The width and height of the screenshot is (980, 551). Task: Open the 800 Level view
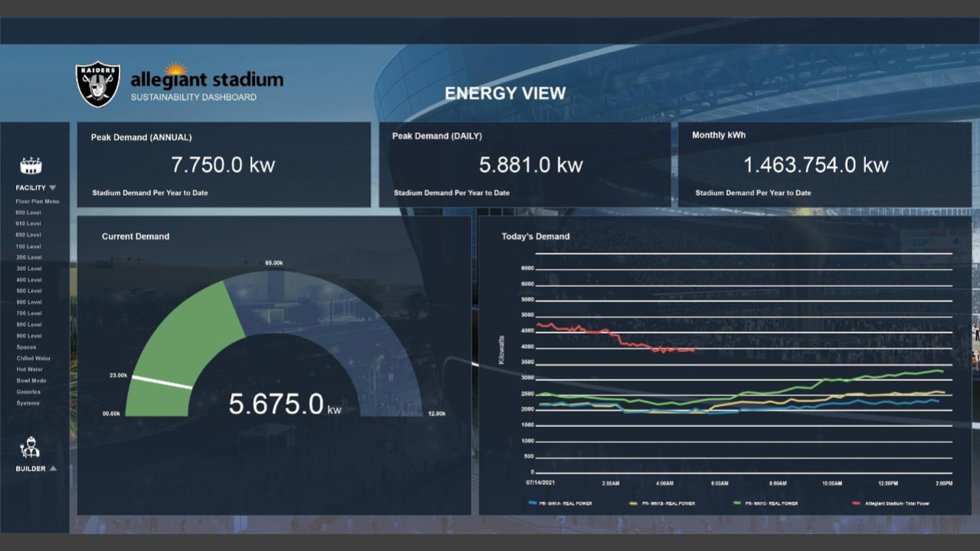[28, 324]
